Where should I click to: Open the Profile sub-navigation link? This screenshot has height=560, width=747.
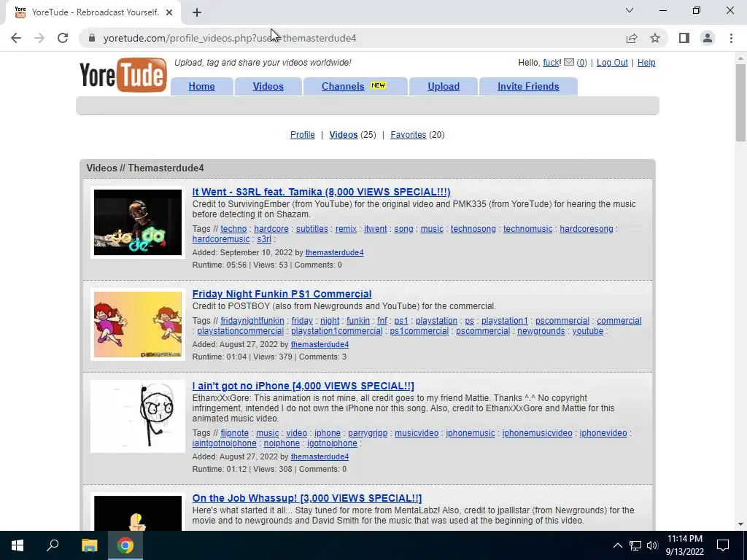(303, 135)
